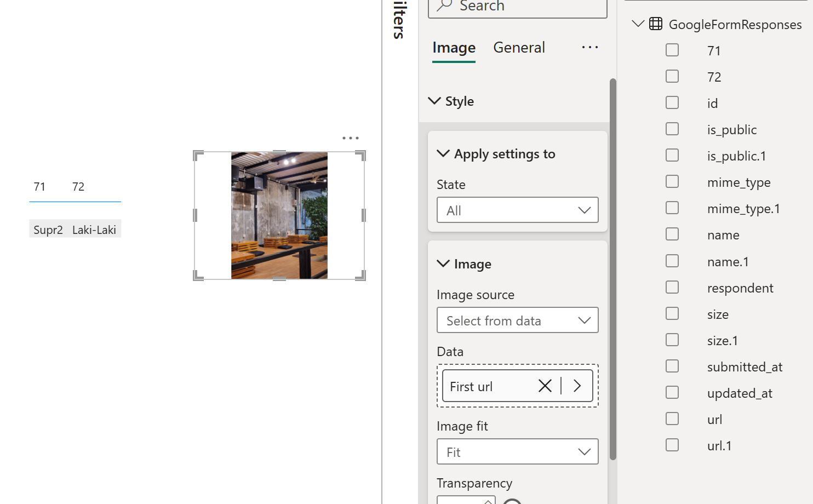The image size is (813, 504).
Task: Tick the respondent field checkbox
Action: 672,287
